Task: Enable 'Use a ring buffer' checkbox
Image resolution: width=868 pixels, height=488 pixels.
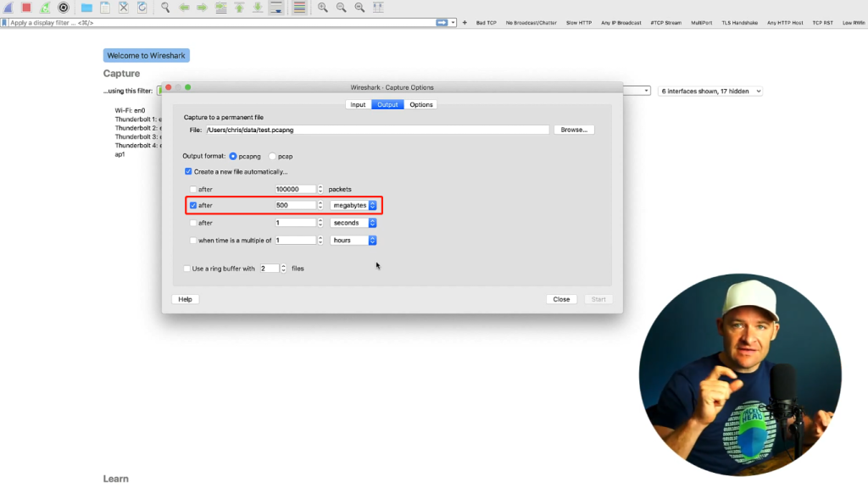Action: [186, 269]
